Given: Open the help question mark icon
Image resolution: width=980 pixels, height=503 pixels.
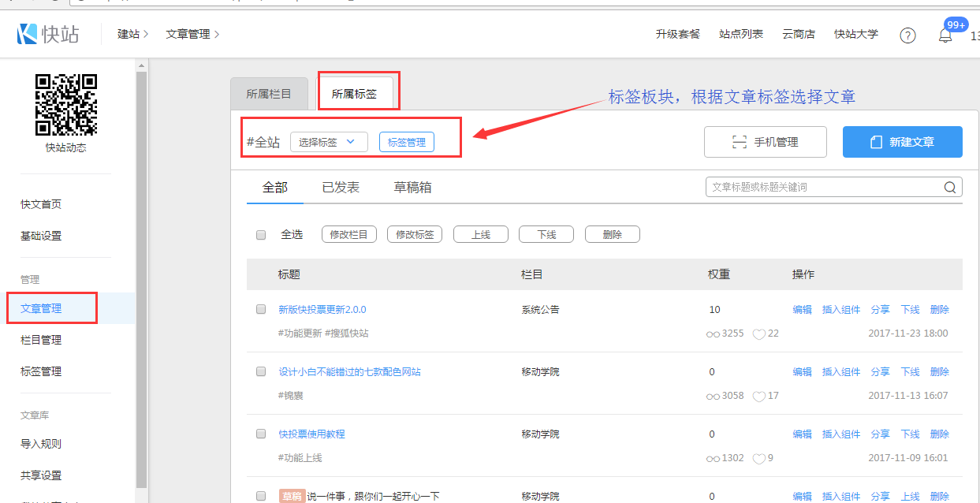Looking at the screenshot, I should point(907,35).
